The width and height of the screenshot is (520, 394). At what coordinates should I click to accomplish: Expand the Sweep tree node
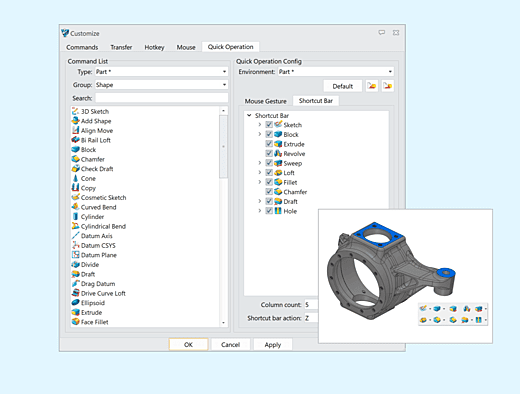[x=260, y=163]
